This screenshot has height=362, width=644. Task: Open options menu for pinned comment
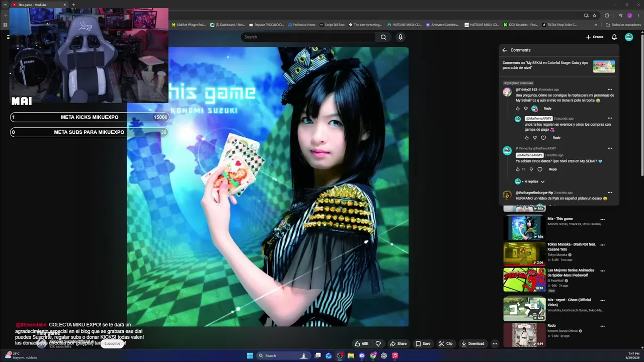coord(610,148)
